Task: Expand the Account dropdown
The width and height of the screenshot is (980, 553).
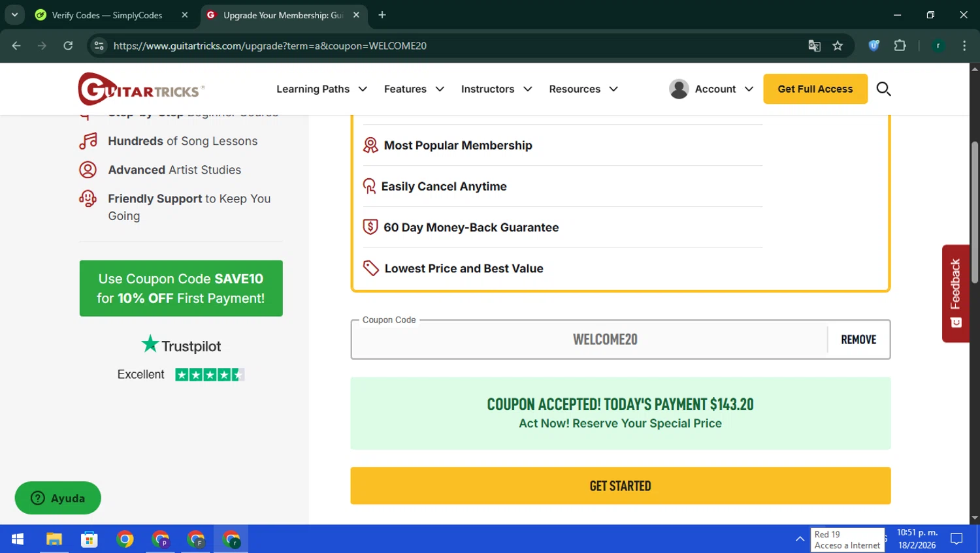Action: pyautogui.click(x=724, y=89)
